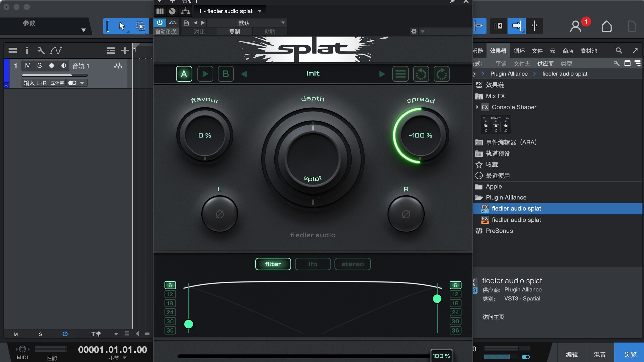The image size is (644, 362).
Task: Click the low-cut filter handle
Action: (x=189, y=324)
